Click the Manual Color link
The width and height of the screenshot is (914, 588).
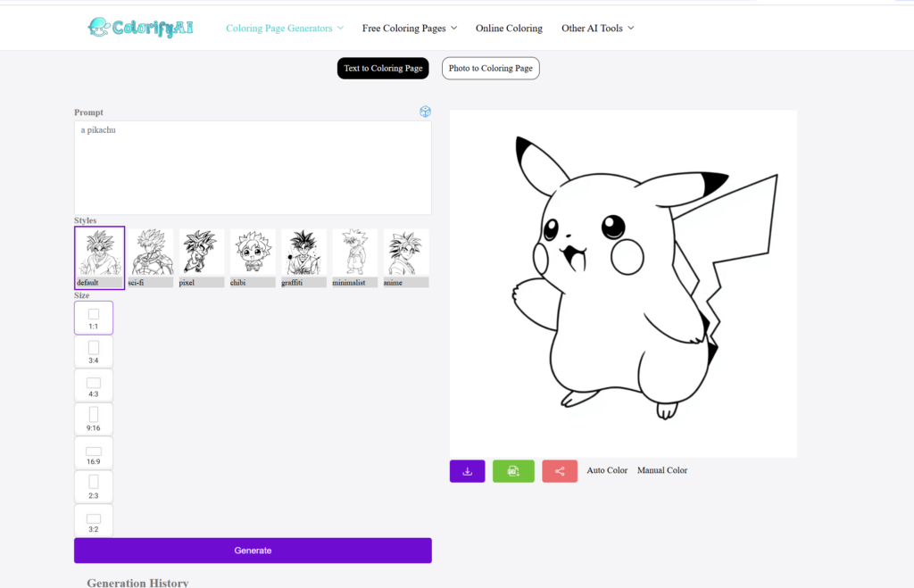point(662,470)
